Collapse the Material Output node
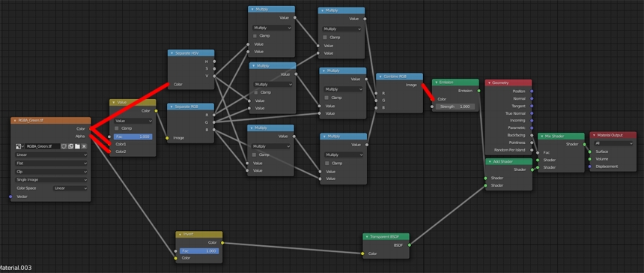This screenshot has width=644, height=273. pos(594,135)
